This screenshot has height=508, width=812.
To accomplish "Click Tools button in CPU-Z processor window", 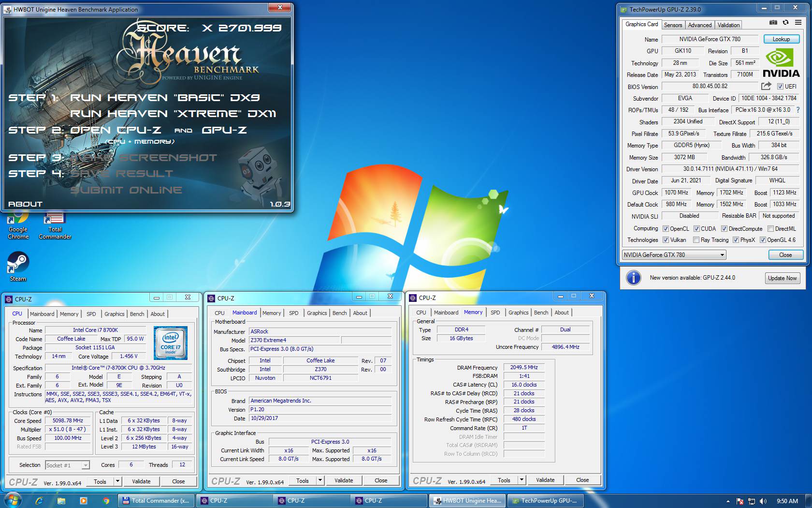I will [x=100, y=481].
